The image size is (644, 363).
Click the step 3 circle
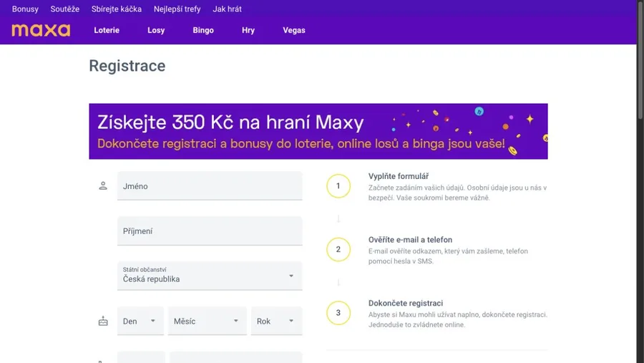point(338,312)
